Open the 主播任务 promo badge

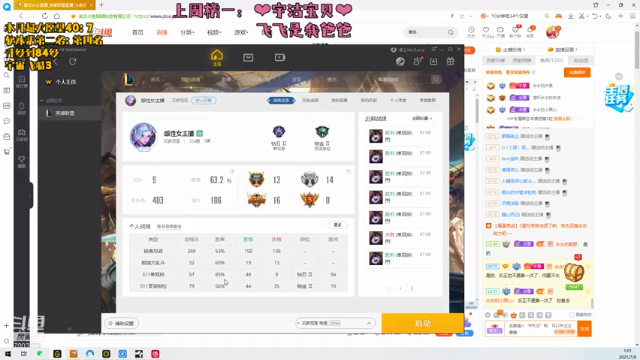(618, 98)
